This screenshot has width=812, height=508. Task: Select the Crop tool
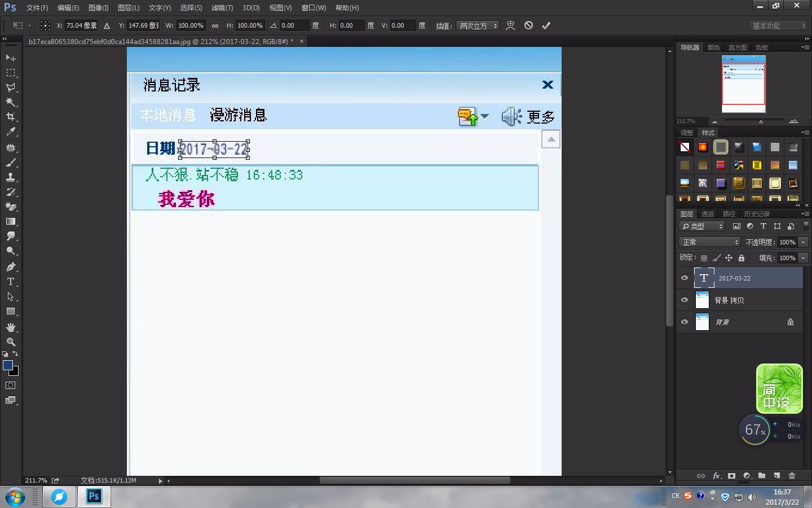tap(11, 117)
